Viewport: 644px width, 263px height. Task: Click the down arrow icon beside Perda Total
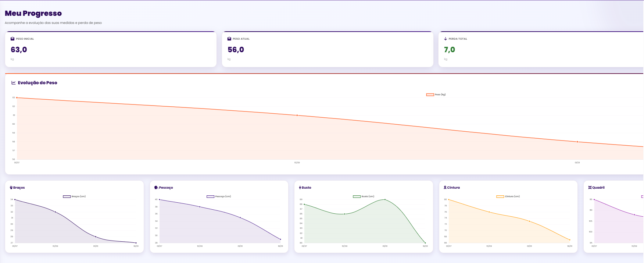point(446,39)
